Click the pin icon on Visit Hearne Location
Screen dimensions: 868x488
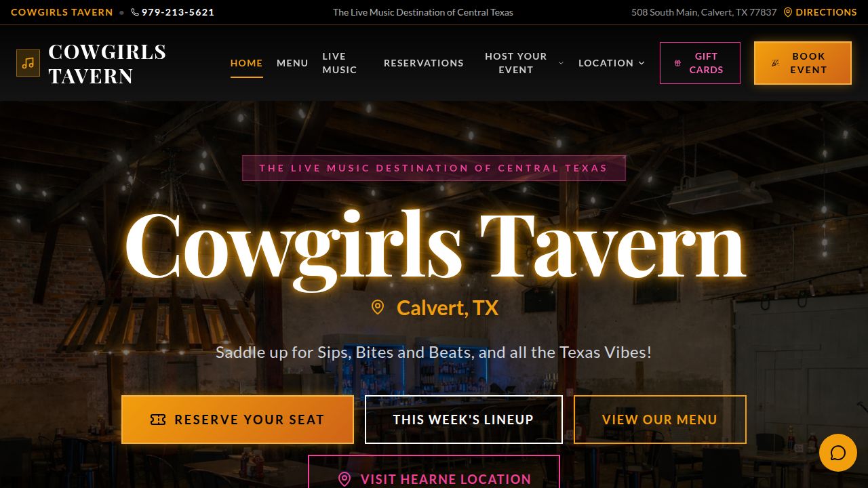[344, 479]
